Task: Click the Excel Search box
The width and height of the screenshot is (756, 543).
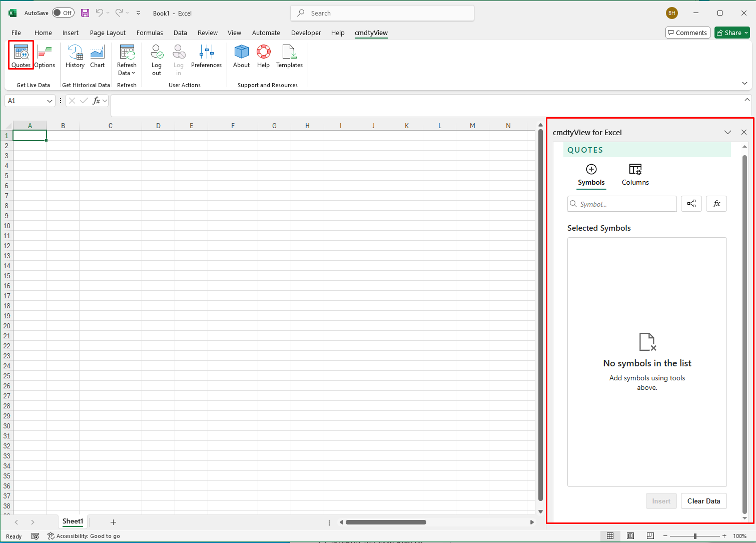Action: [382, 13]
